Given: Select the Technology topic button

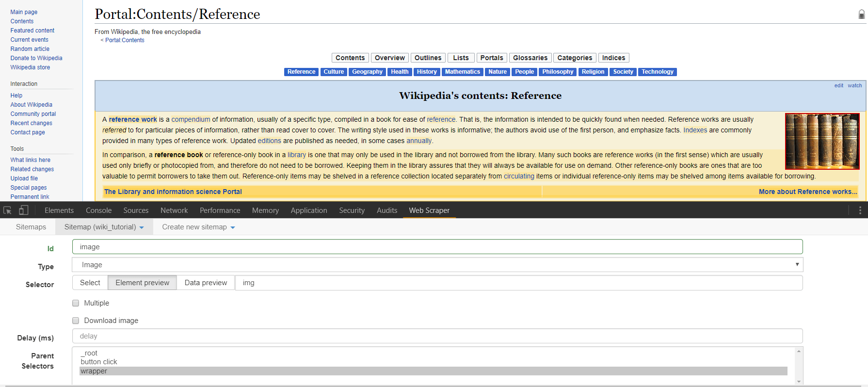Looking at the screenshot, I should point(658,72).
